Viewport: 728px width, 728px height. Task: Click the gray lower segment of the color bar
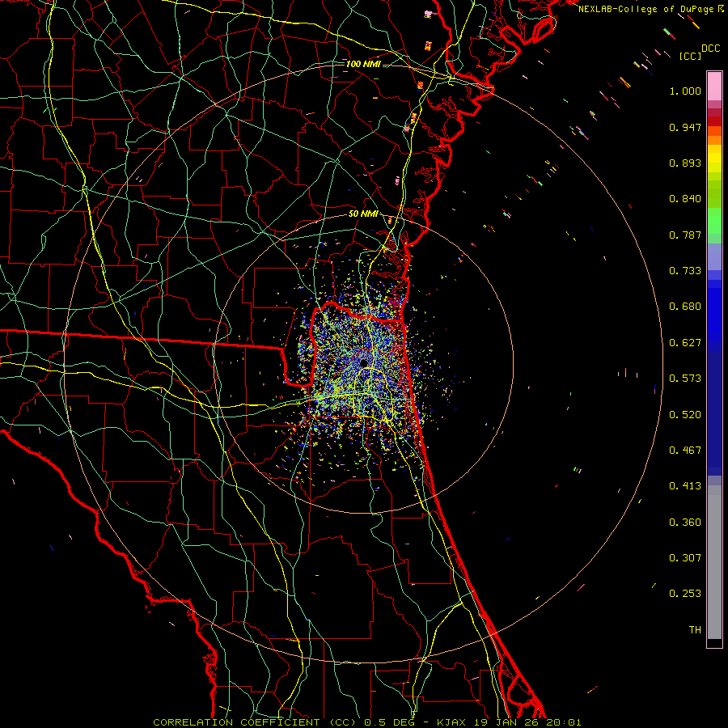pyautogui.click(x=714, y=562)
